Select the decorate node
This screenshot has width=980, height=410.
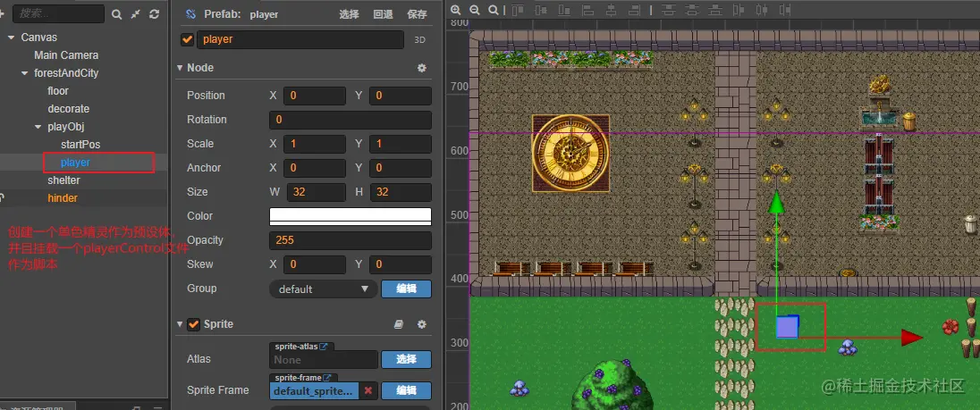69,109
